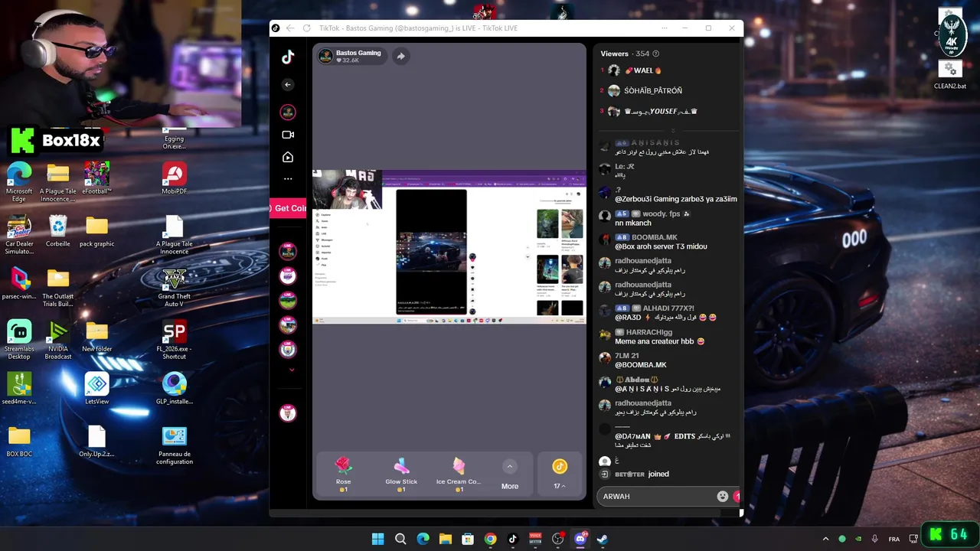Click commenter woody. fps username

(x=661, y=214)
